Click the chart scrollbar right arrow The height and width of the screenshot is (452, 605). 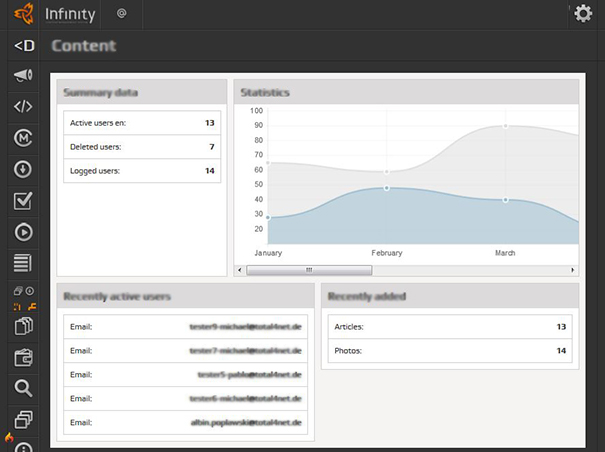[573, 270]
